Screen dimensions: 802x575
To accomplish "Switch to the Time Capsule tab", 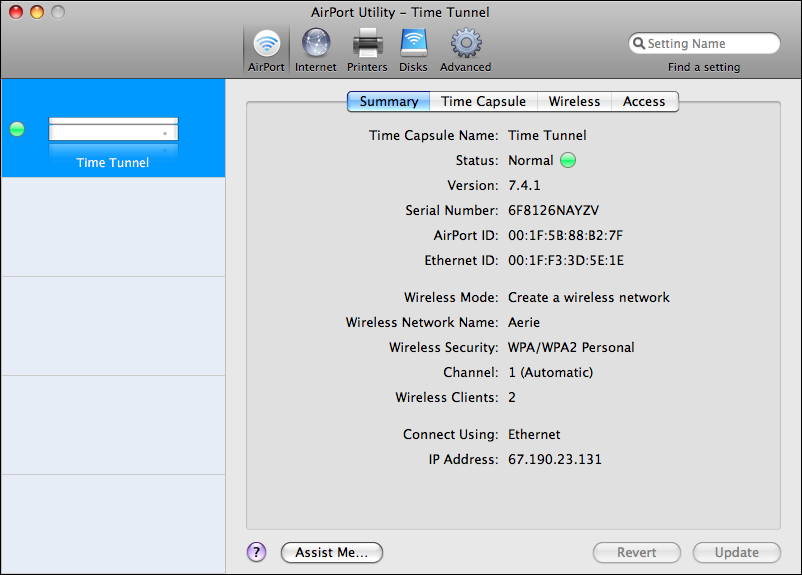I will [483, 101].
